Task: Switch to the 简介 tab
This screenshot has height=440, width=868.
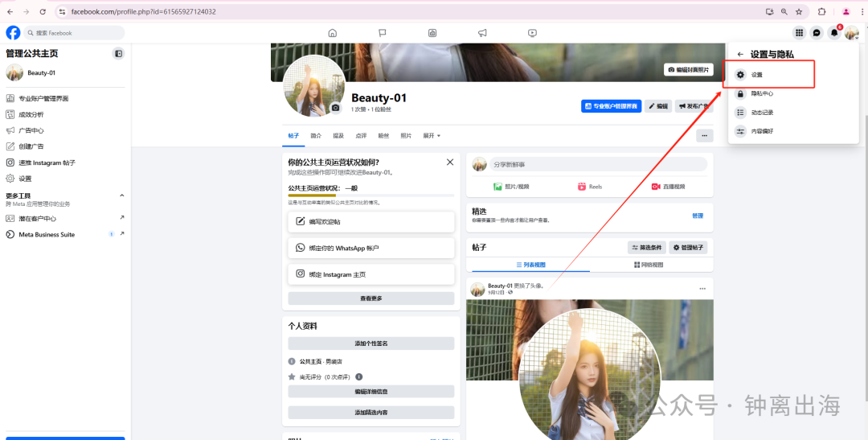Action: click(x=316, y=136)
